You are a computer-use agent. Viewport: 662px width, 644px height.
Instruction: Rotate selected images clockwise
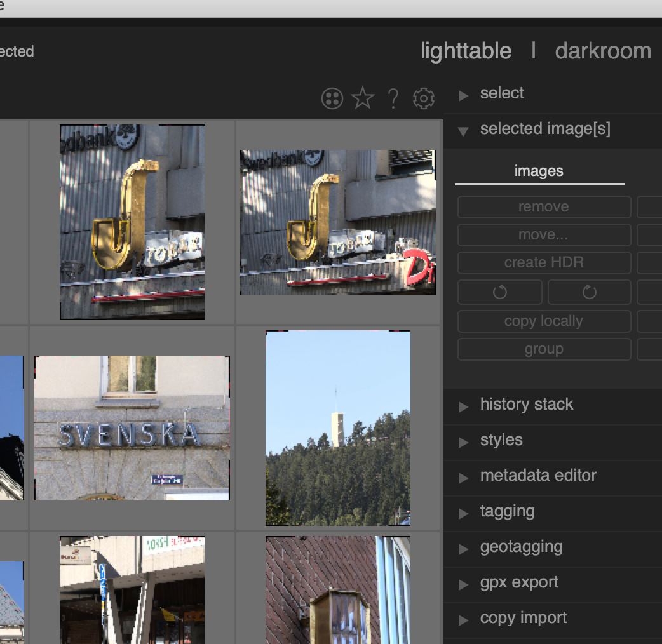[589, 292]
